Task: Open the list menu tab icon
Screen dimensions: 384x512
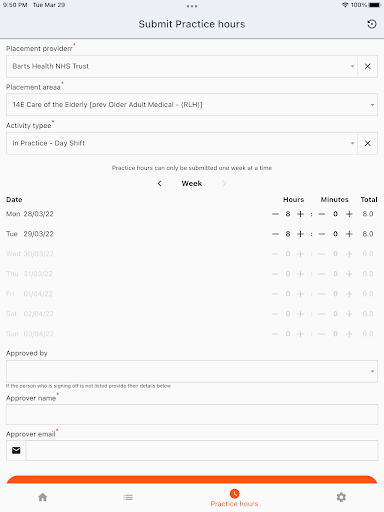Action: 128,497
